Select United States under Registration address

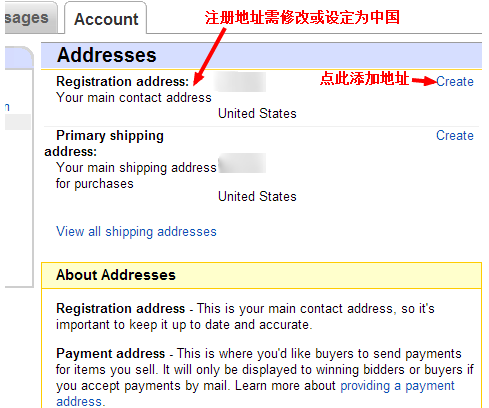coord(257,113)
